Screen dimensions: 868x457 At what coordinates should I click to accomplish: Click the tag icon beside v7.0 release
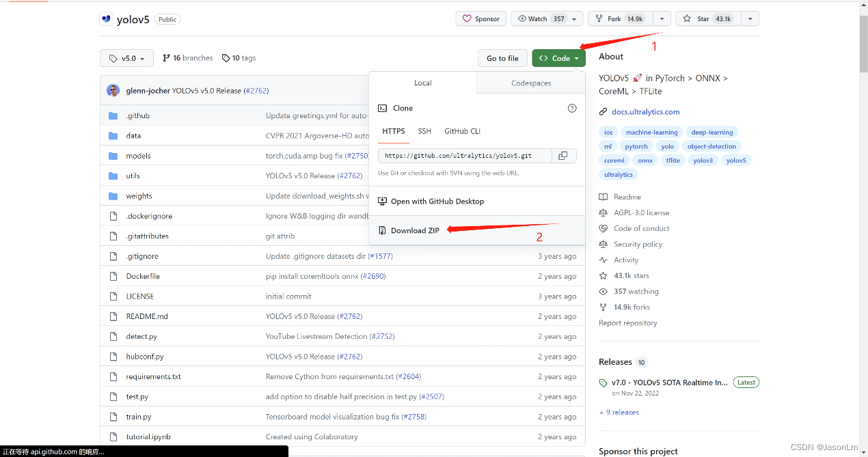click(603, 383)
